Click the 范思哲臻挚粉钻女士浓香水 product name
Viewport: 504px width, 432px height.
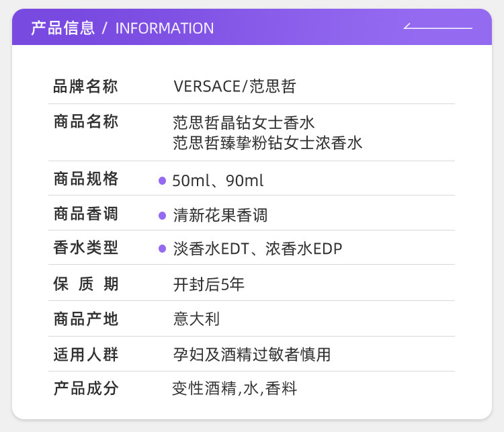coord(267,142)
